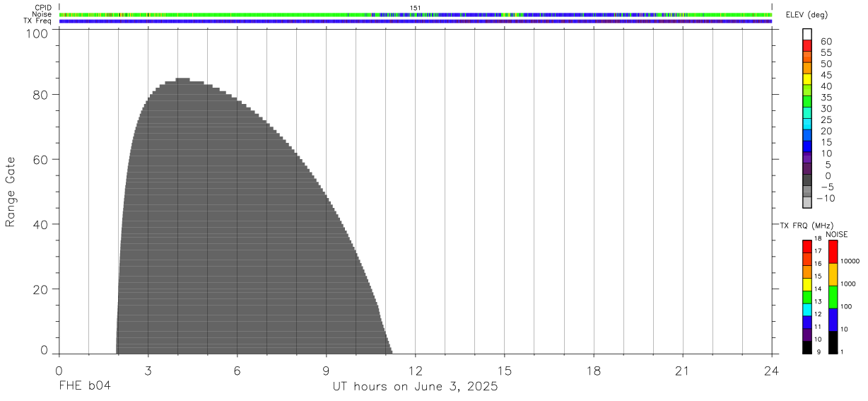Click the Range Gate y-axis title

11,192
